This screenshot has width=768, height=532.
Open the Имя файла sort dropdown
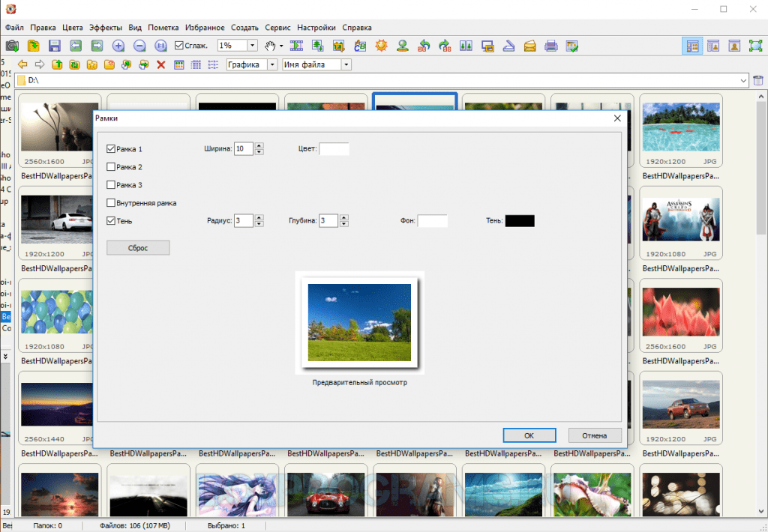[346, 64]
